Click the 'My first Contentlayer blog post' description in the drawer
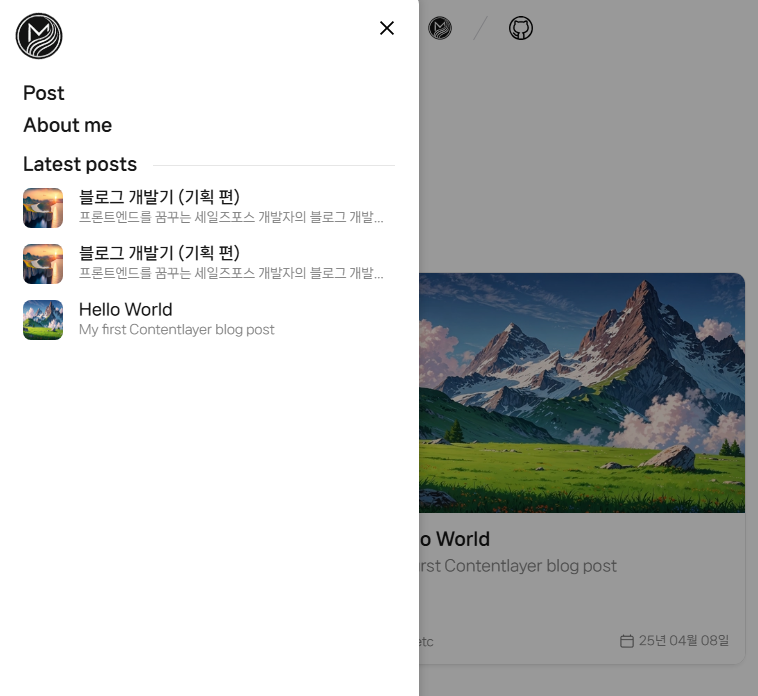This screenshot has height=696, width=758. pos(177,330)
